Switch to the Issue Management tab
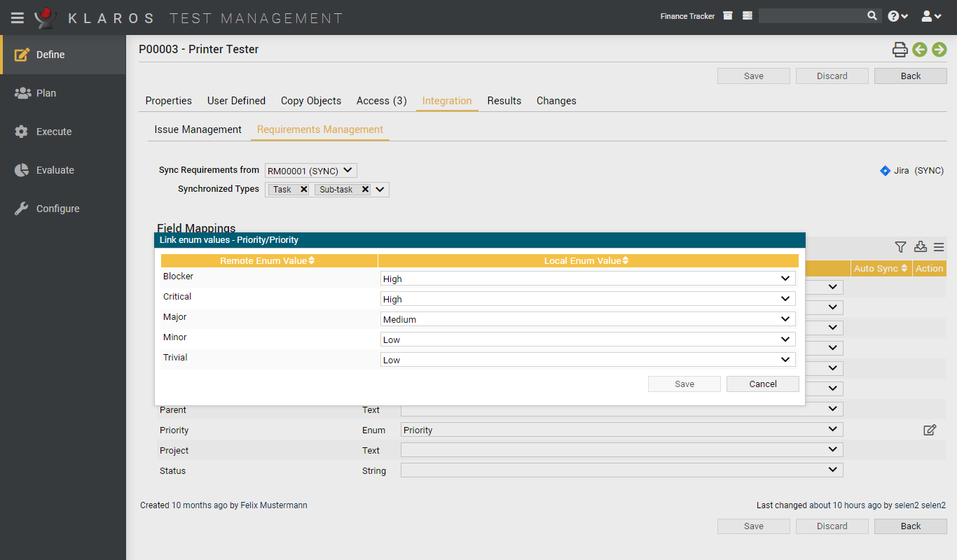Screen dimensions: 957x560 click(x=198, y=129)
